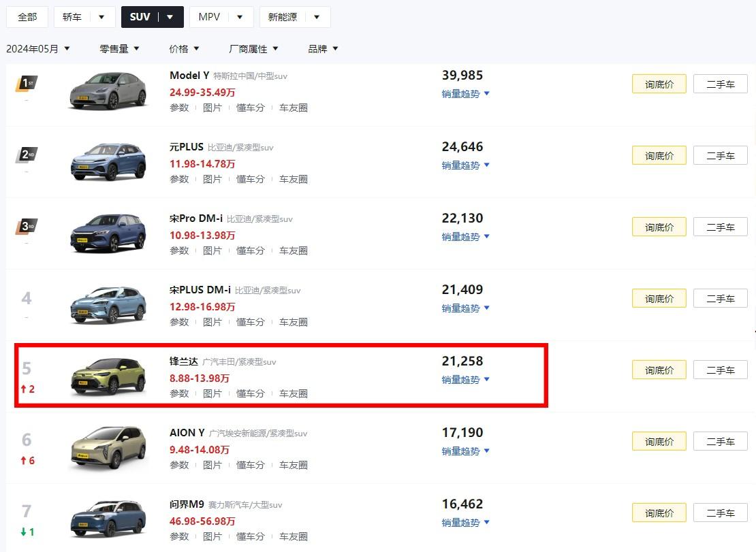
Task: Open 懂车分 link under AION Y
Action: [x=251, y=465]
